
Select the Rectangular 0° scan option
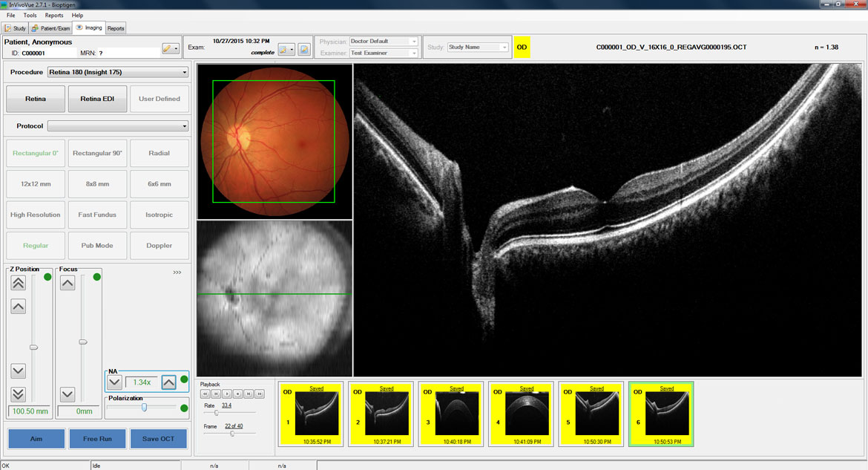click(x=36, y=153)
